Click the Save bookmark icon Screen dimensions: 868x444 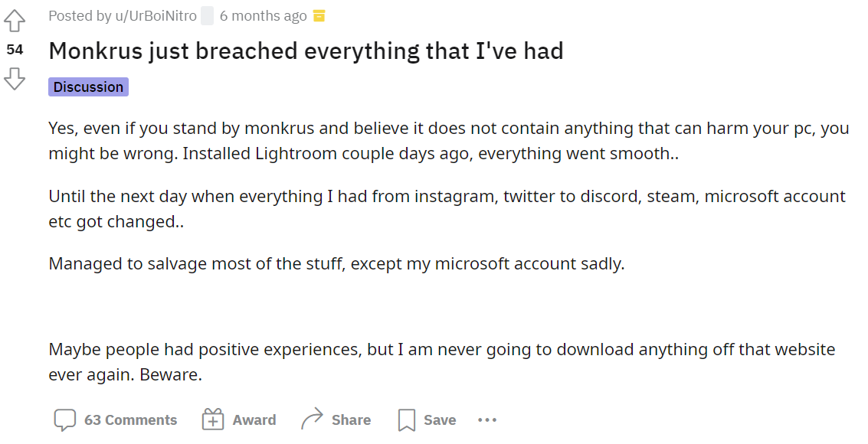click(407, 420)
